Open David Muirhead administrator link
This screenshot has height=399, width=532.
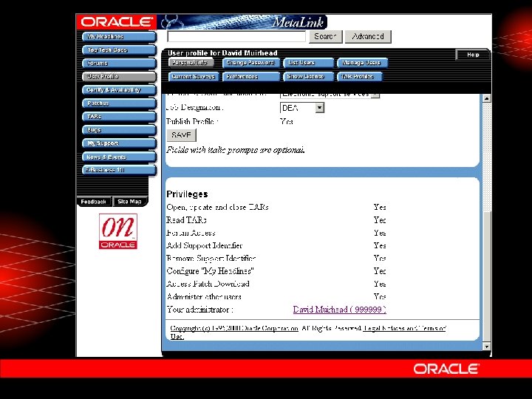340,310
